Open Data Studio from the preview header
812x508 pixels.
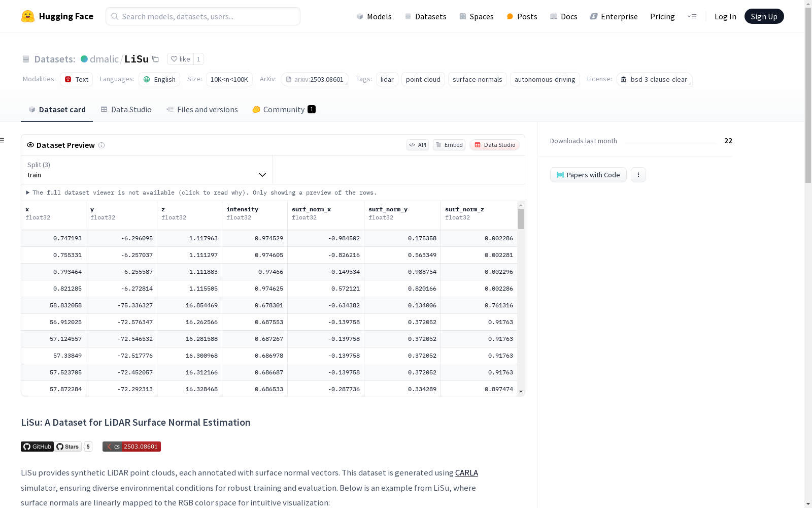click(494, 145)
